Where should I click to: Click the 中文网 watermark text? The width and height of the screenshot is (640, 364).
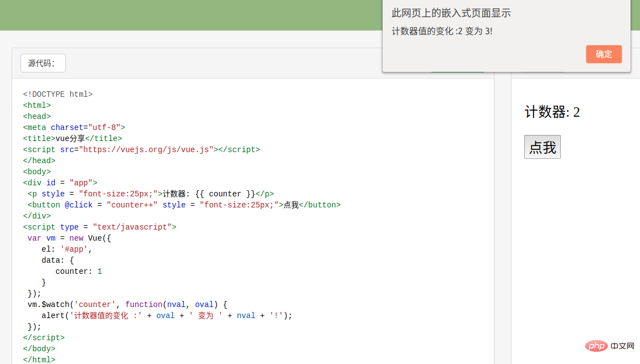tap(622, 346)
